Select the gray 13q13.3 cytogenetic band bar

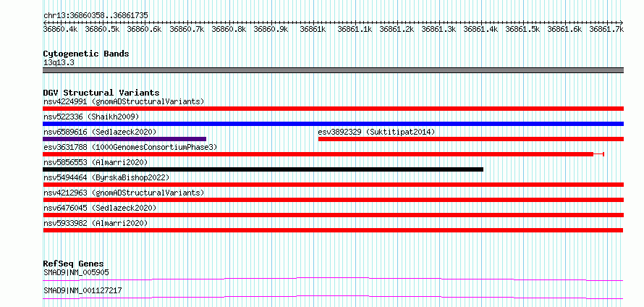pyautogui.click(x=333, y=70)
